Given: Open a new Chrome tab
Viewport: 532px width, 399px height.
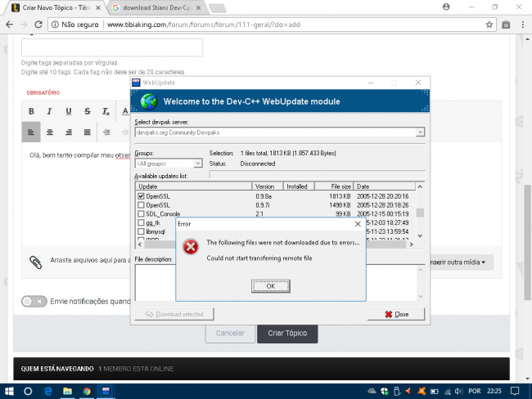Looking at the screenshot, I should point(218,8).
